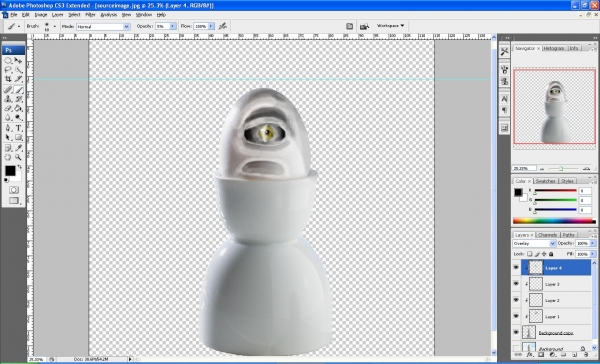Select the Brush tool in toolbox

[x=18, y=90]
